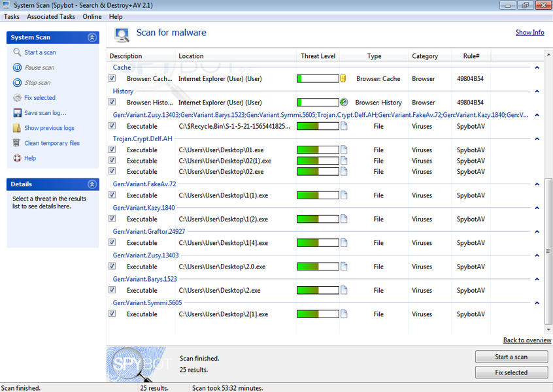This screenshot has width=553, height=392.
Task: Click the file icon in the 01.exe row
Action: pyautogui.click(x=344, y=150)
